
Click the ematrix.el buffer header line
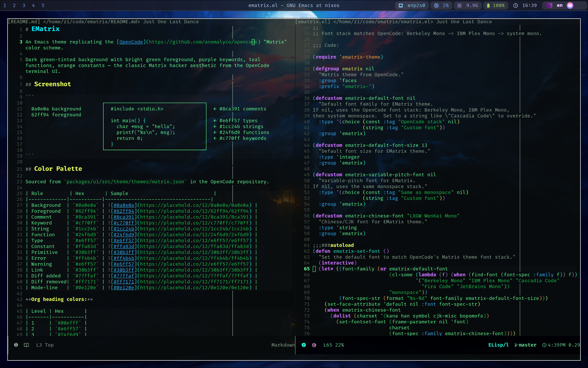[437, 22]
